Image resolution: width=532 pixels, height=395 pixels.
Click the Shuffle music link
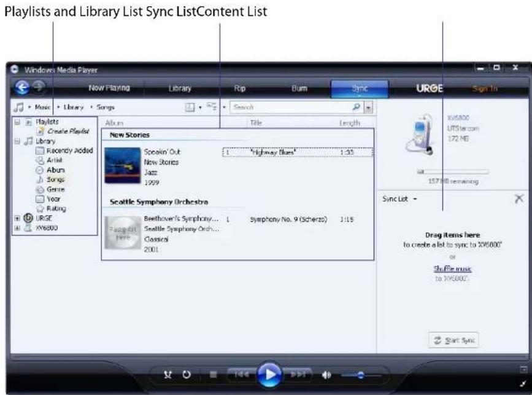pyautogui.click(x=452, y=268)
